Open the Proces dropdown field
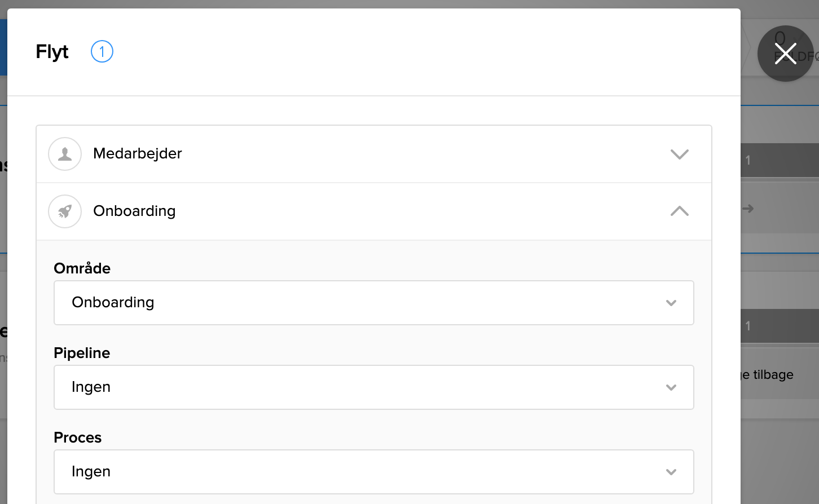819x504 pixels. click(373, 472)
